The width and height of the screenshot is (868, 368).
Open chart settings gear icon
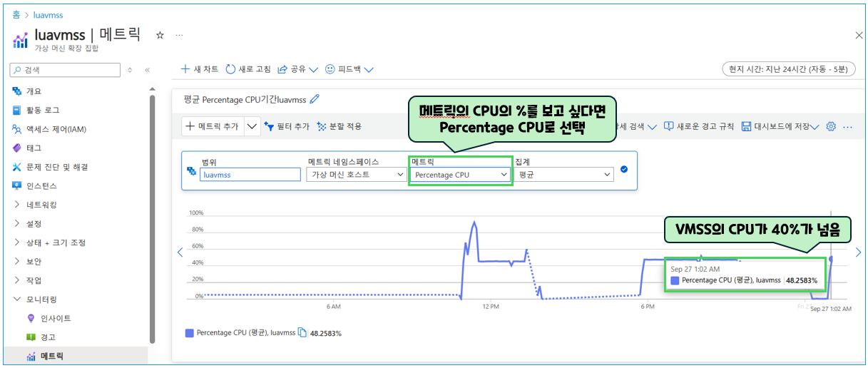click(831, 126)
